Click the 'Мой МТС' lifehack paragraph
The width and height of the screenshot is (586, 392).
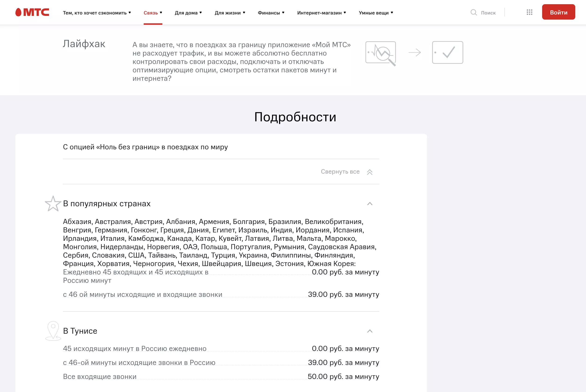[x=242, y=62]
